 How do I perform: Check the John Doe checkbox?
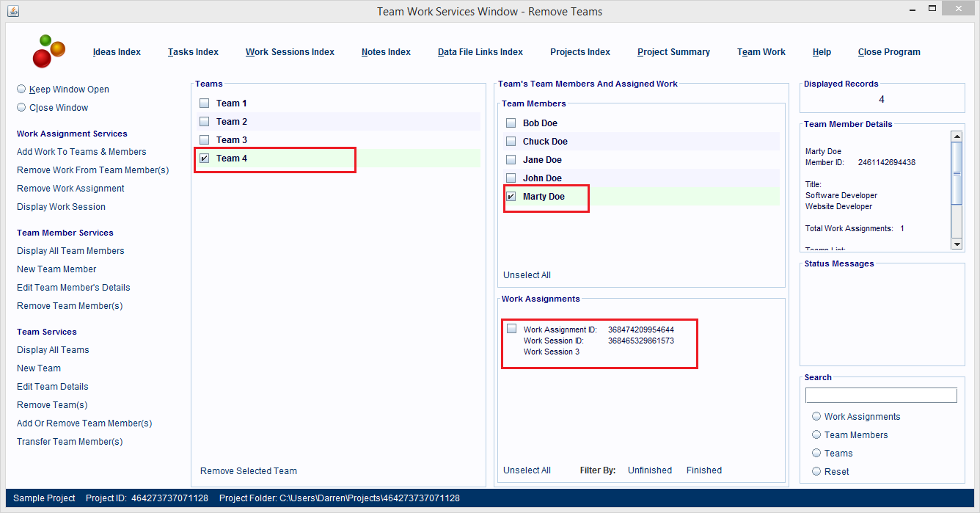[x=511, y=178]
